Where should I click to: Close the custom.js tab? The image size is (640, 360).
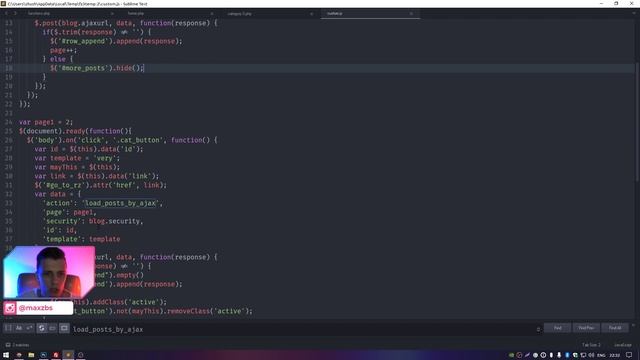(x=411, y=14)
